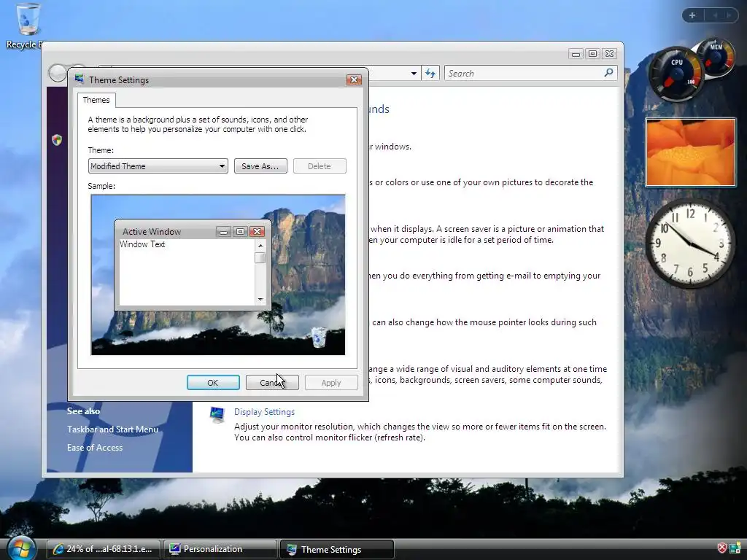Close the Personalization window
Screen dimensions: 747x560
click(x=609, y=54)
